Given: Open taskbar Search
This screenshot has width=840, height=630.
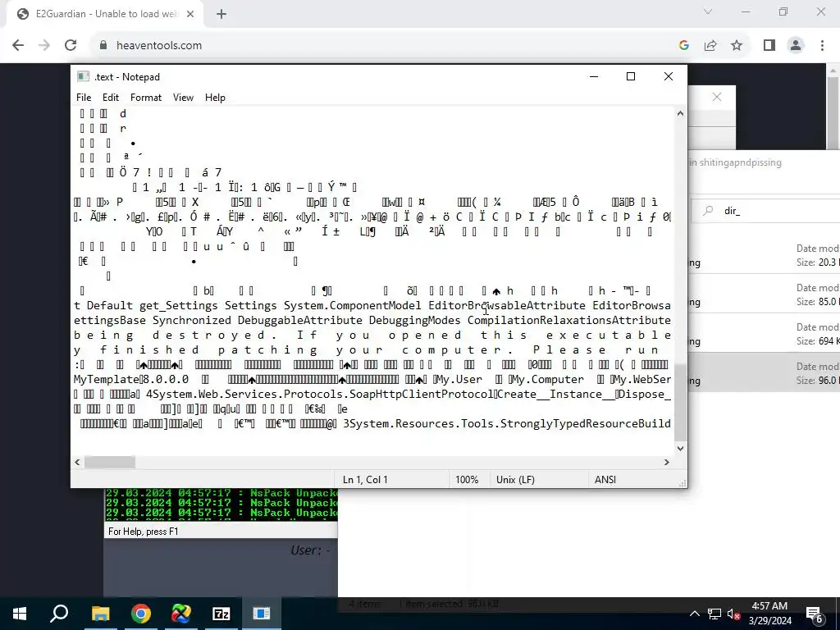Looking at the screenshot, I should pyautogui.click(x=59, y=614).
